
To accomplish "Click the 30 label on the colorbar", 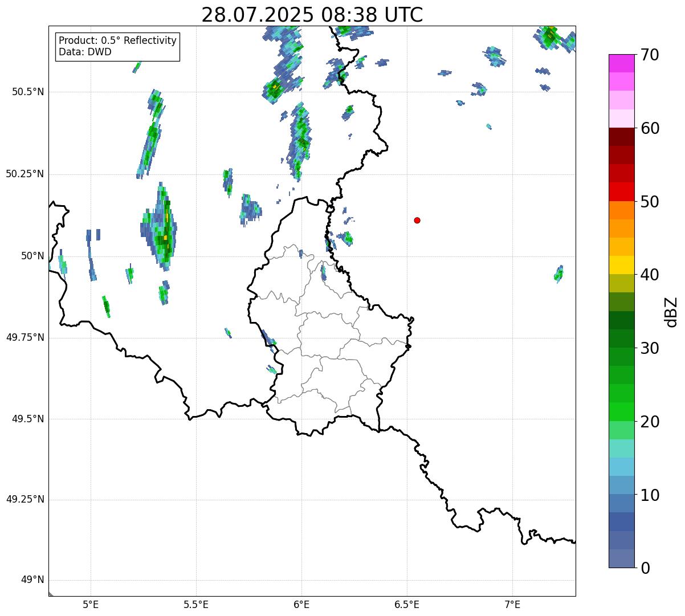I will point(650,348).
